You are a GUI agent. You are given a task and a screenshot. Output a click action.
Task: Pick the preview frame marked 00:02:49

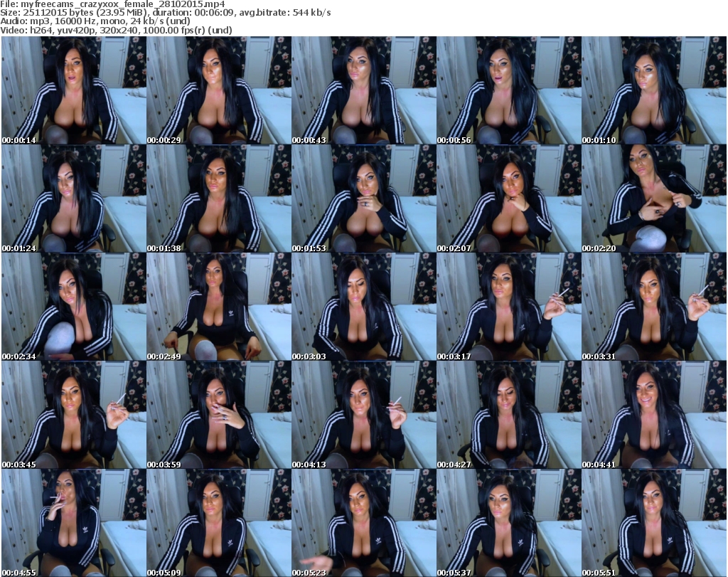219,307
